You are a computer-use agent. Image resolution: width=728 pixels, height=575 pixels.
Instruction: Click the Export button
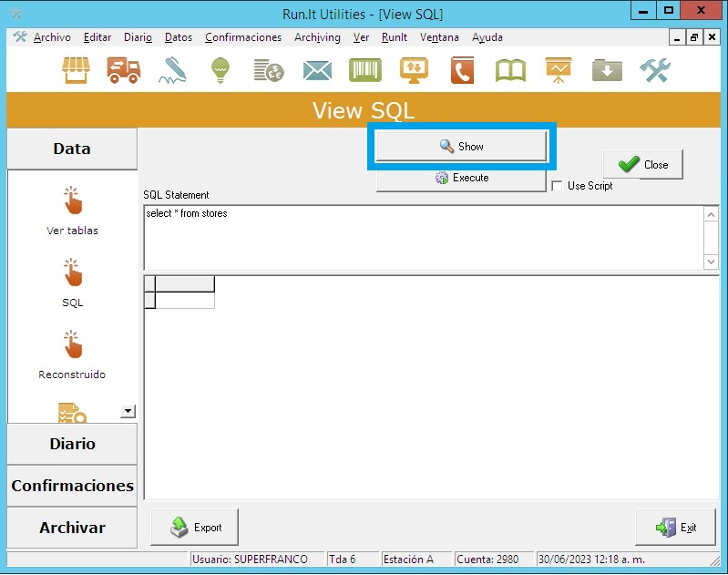click(x=195, y=528)
